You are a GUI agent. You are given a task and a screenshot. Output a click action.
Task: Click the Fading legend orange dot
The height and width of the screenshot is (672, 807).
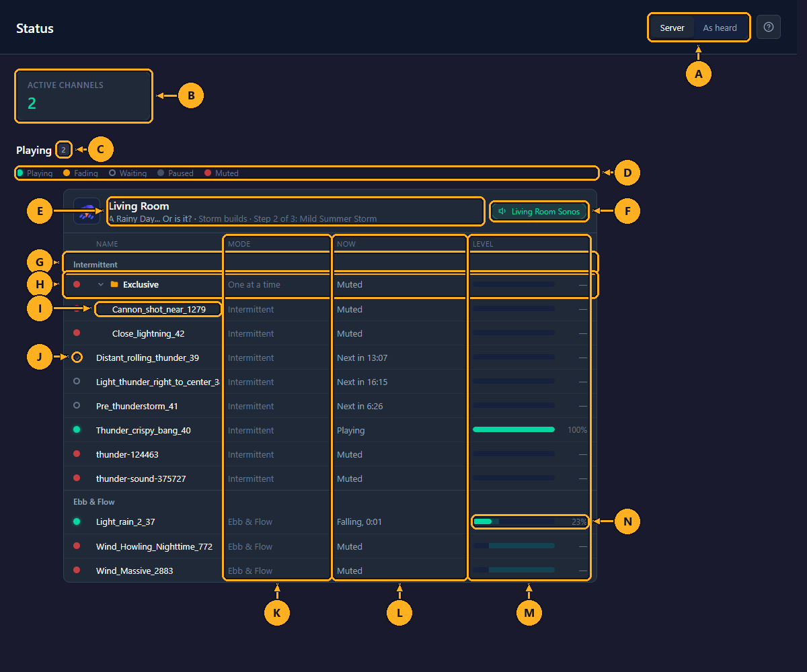(67, 173)
